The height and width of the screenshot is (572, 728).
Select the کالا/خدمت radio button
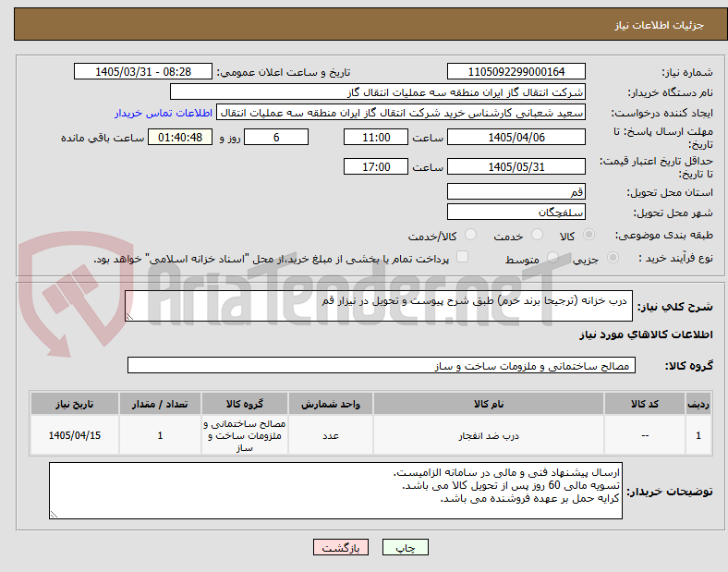471,235
